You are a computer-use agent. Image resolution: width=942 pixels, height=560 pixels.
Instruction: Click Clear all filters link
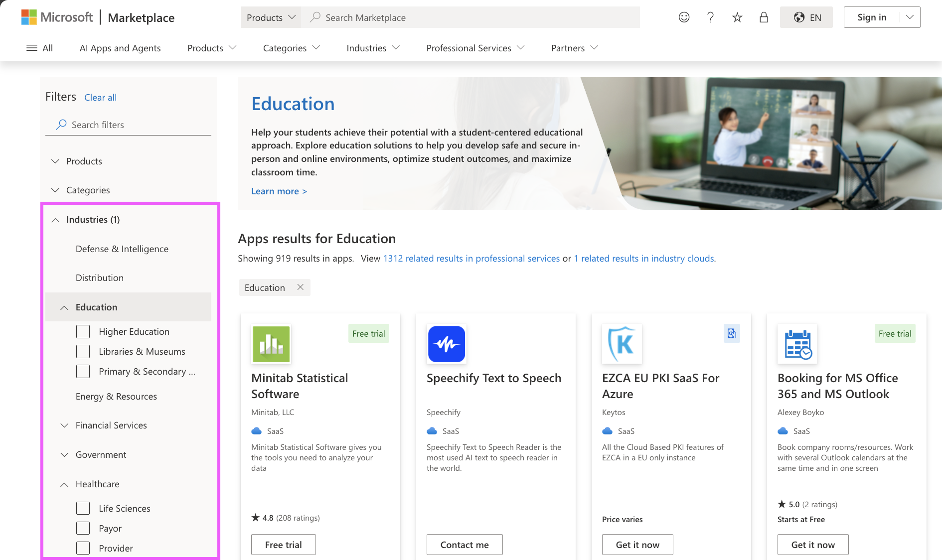click(101, 97)
